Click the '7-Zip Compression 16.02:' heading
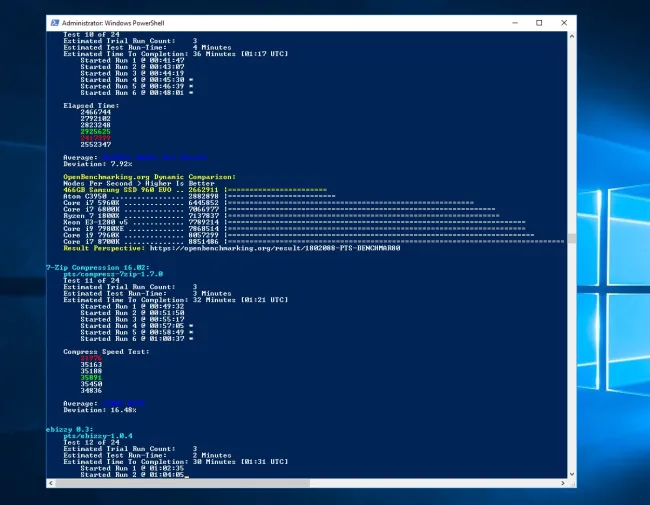Viewport: 650px width, 505px height. pos(98,267)
